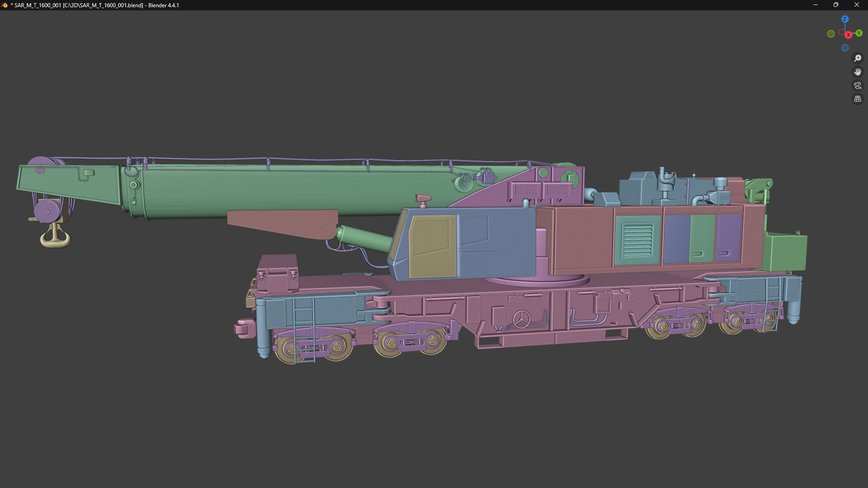
Task: Toggle the camera view icon
Action: (x=857, y=85)
